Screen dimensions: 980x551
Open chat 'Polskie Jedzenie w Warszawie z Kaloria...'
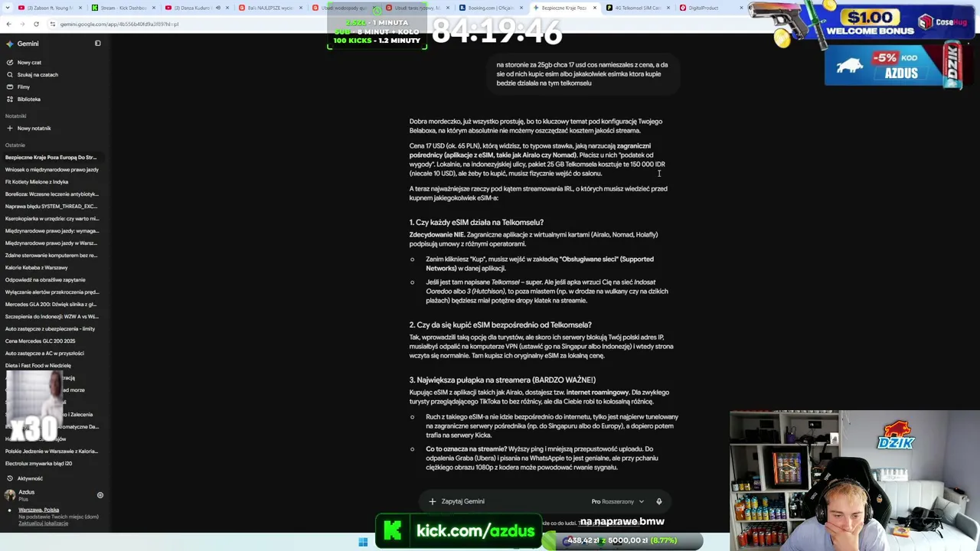51,452
